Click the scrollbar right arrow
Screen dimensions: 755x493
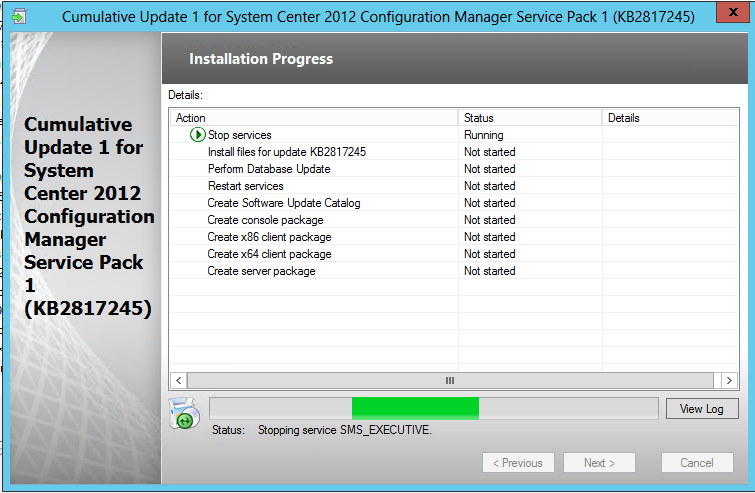[729, 380]
